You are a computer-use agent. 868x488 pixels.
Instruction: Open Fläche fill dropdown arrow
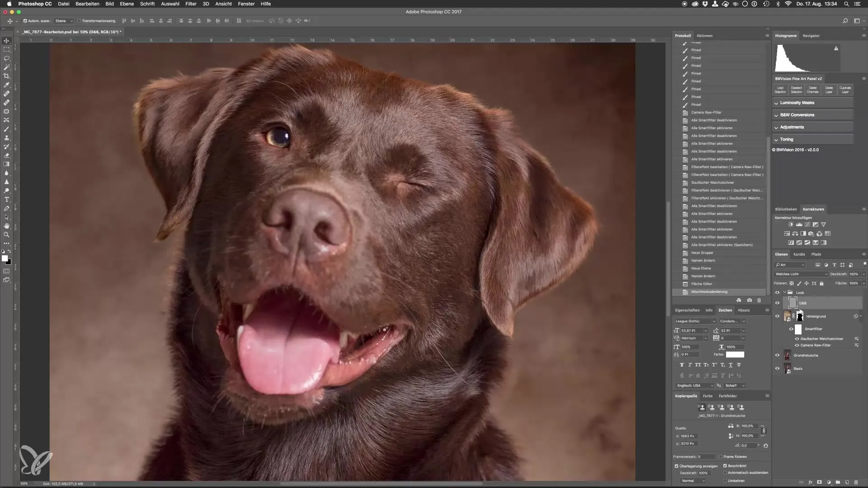click(863, 283)
